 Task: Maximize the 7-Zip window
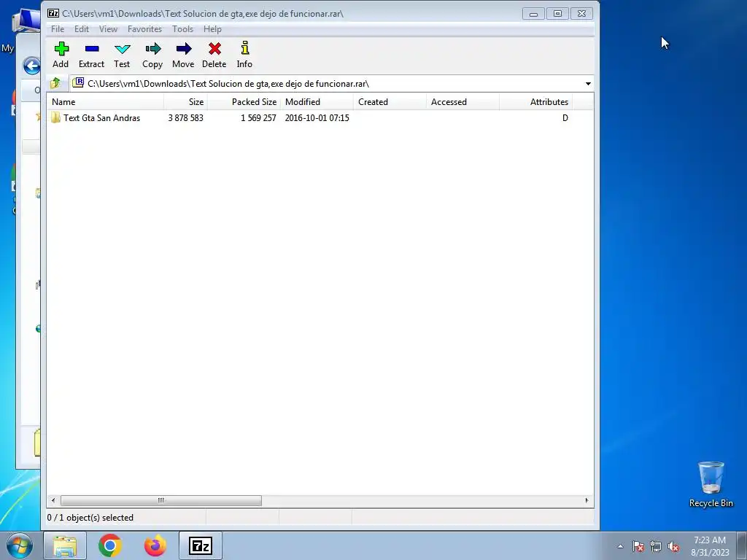(x=557, y=14)
